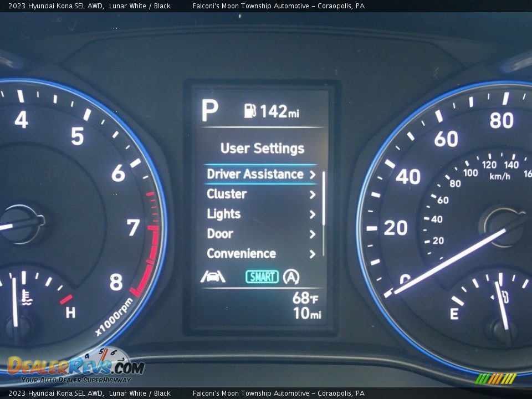The height and width of the screenshot is (399, 532).
Task: Click the 120 on the km/h scale
Action: click(x=489, y=165)
